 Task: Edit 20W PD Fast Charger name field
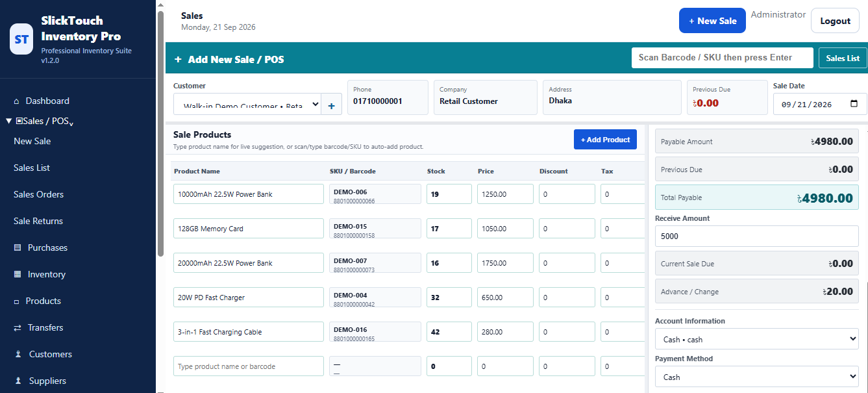pos(249,298)
